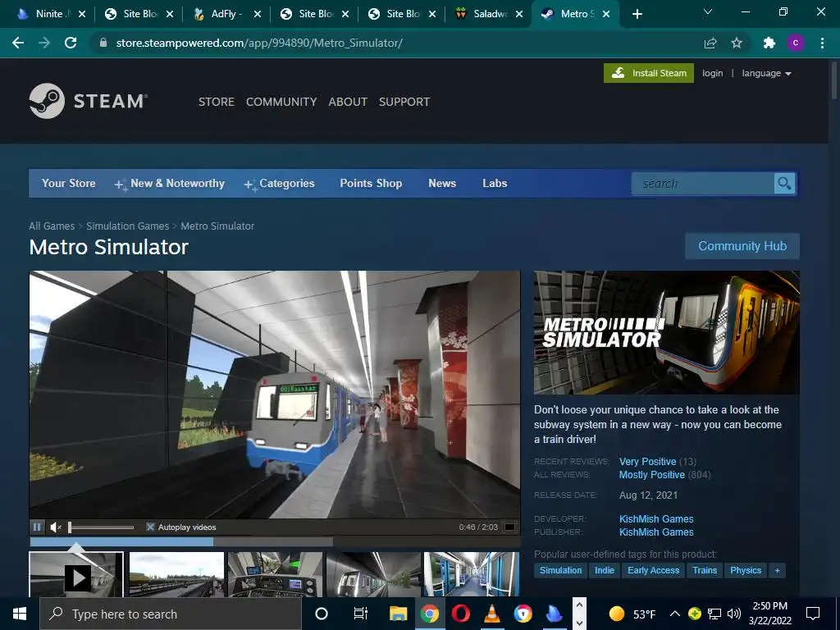Open tab search chevron in title bar
The image size is (840, 630).
pos(708,11)
